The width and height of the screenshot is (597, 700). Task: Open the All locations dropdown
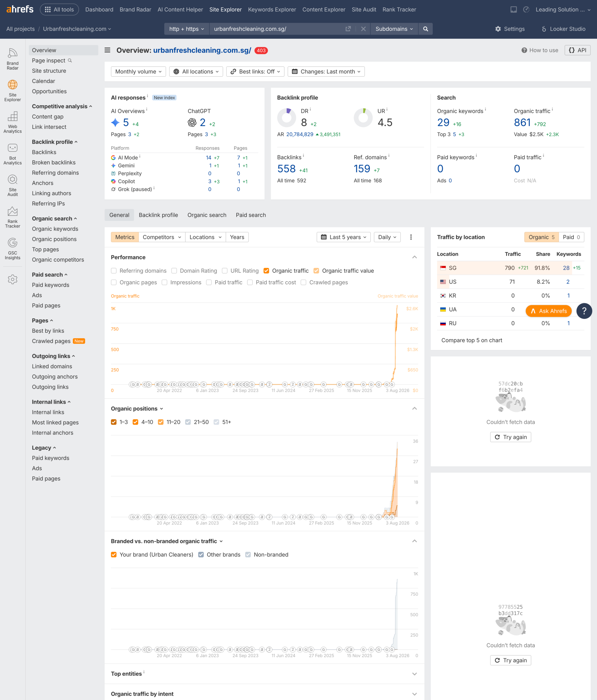[196, 72]
